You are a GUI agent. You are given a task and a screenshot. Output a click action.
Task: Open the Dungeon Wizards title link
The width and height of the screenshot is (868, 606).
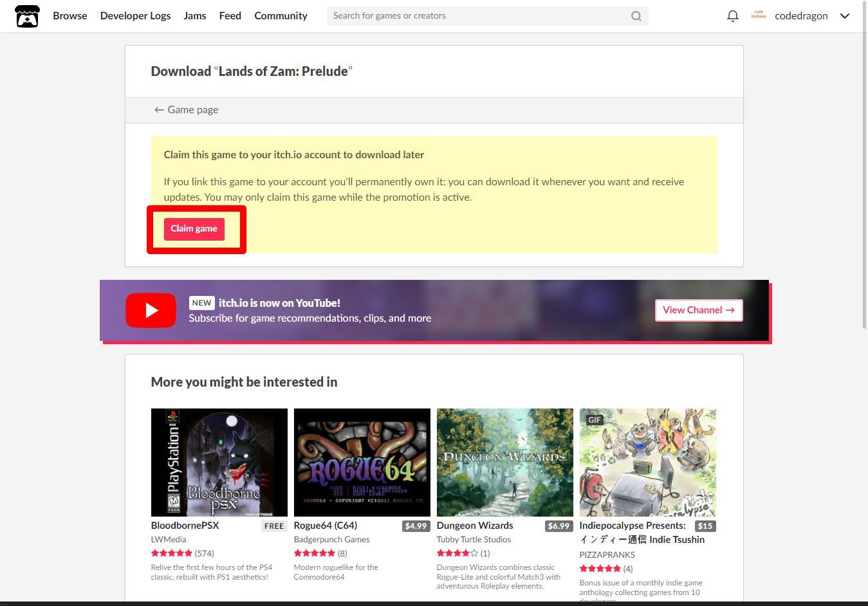pyautogui.click(x=475, y=526)
